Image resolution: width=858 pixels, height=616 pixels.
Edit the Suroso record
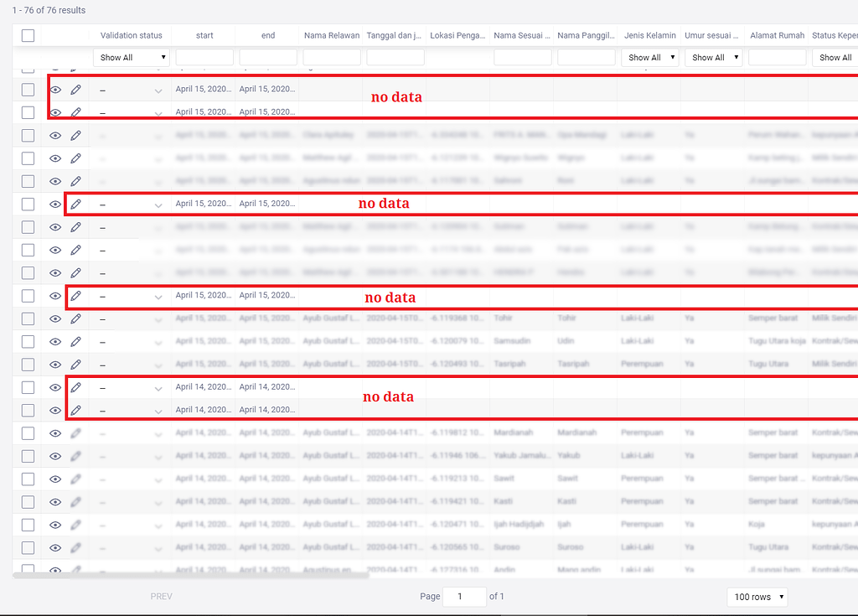click(76, 546)
